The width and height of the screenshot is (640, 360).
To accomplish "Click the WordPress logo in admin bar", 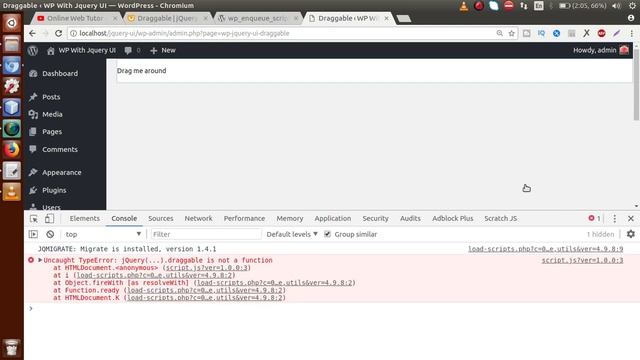I will pyautogui.click(x=33, y=51).
